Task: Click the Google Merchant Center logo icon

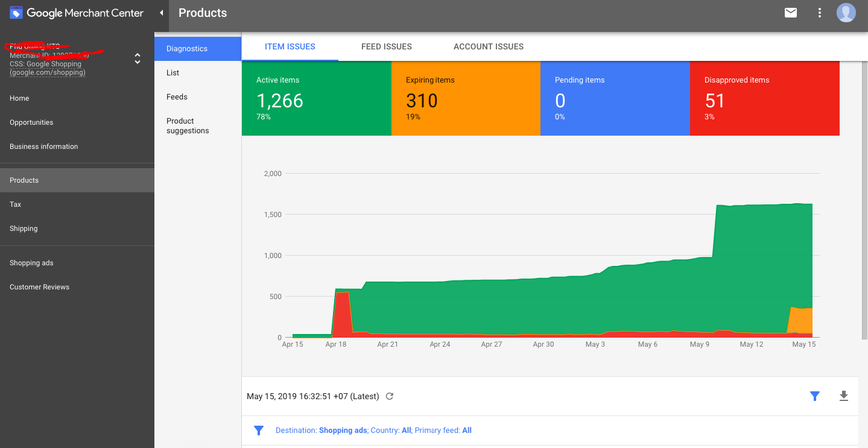Action: coord(16,13)
